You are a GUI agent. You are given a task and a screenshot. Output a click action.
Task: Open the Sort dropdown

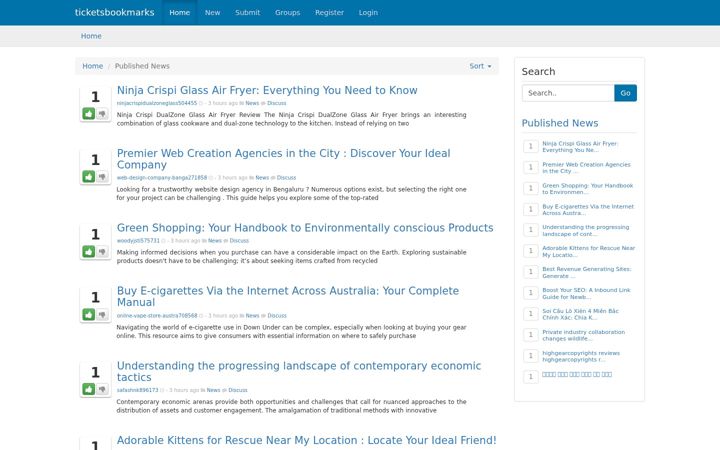pyautogui.click(x=480, y=66)
